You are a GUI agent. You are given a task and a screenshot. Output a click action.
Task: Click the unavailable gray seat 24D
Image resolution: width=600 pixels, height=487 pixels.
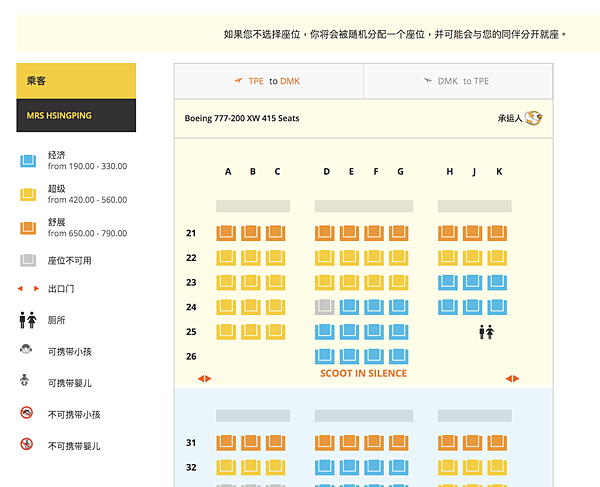coord(324,307)
